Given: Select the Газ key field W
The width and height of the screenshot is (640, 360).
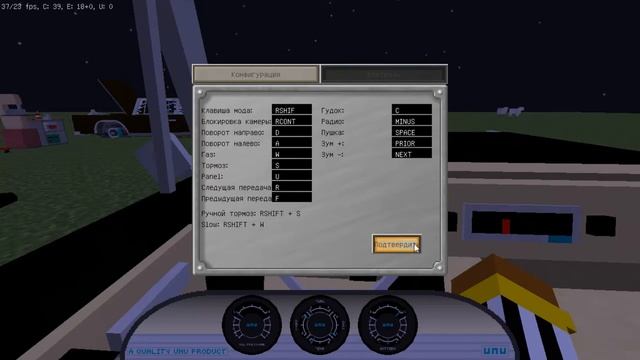Looking at the screenshot, I should [292, 154].
